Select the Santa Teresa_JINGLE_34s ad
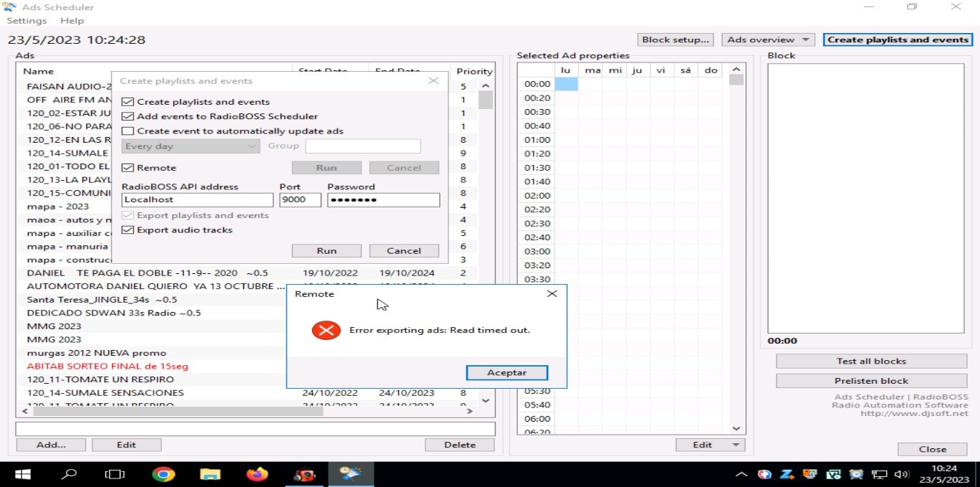 tap(101, 300)
